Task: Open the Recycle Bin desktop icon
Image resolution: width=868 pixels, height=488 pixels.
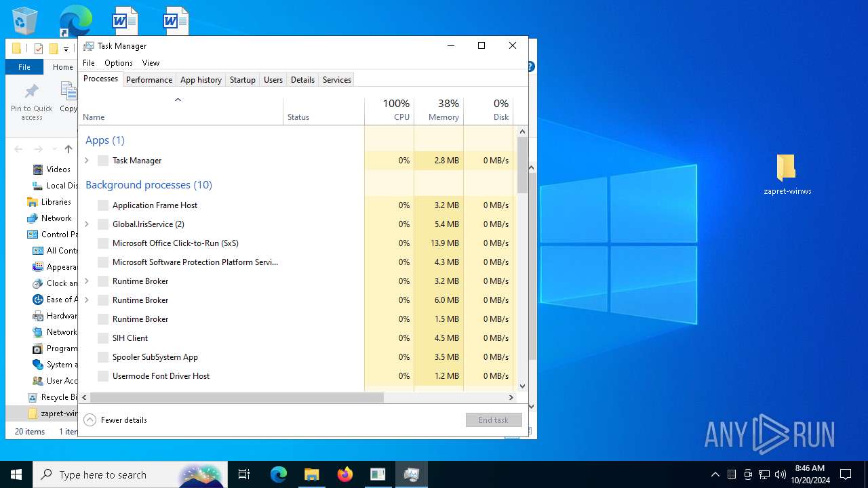Action: (25, 20)
